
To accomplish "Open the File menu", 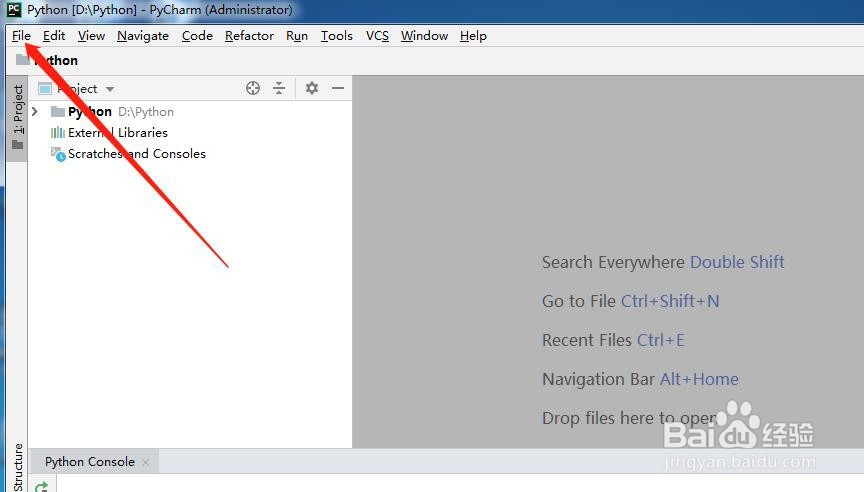I will [21, 36].
